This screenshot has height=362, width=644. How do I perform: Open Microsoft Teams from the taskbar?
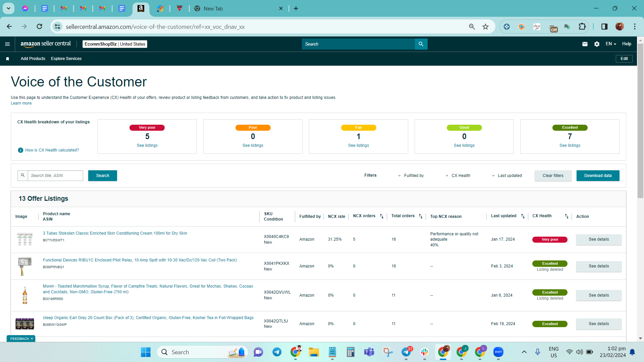point(369,352)
